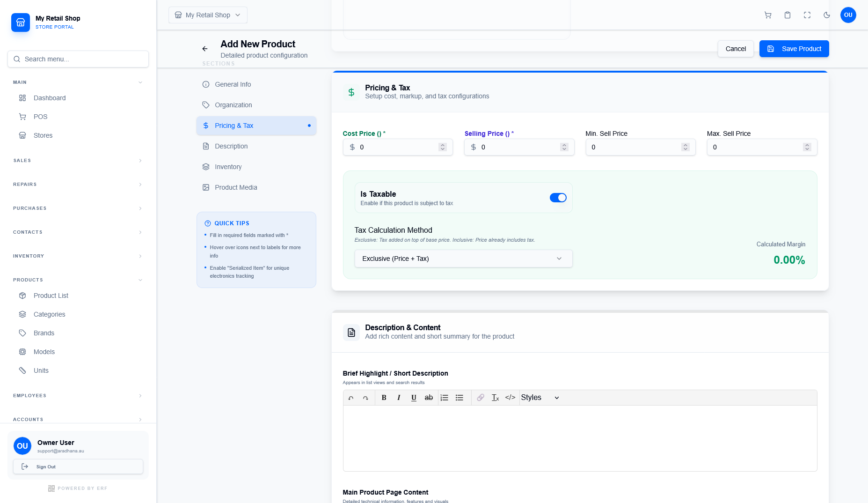Image resolution: width=868 pixels, height=503 pixels.
Task: Click the Cost Price input field
Action: (x=398, y=147)
